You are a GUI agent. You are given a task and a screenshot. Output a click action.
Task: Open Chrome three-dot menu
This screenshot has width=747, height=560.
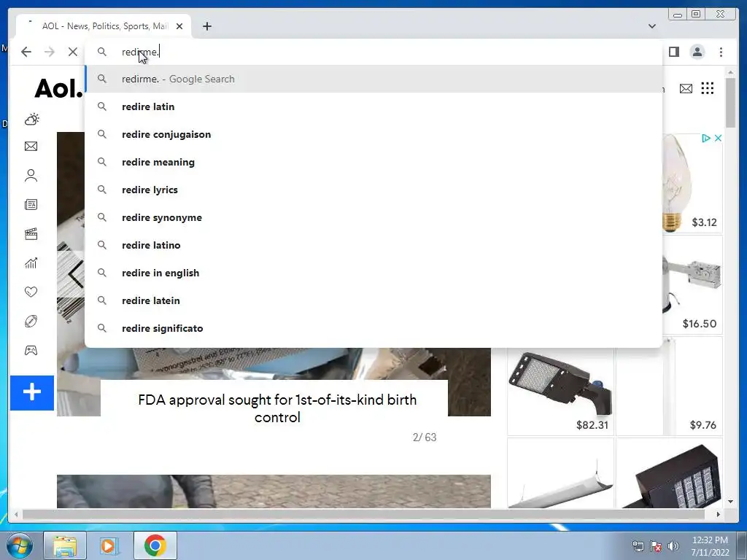pyautogui.click(x=721, y=52)
